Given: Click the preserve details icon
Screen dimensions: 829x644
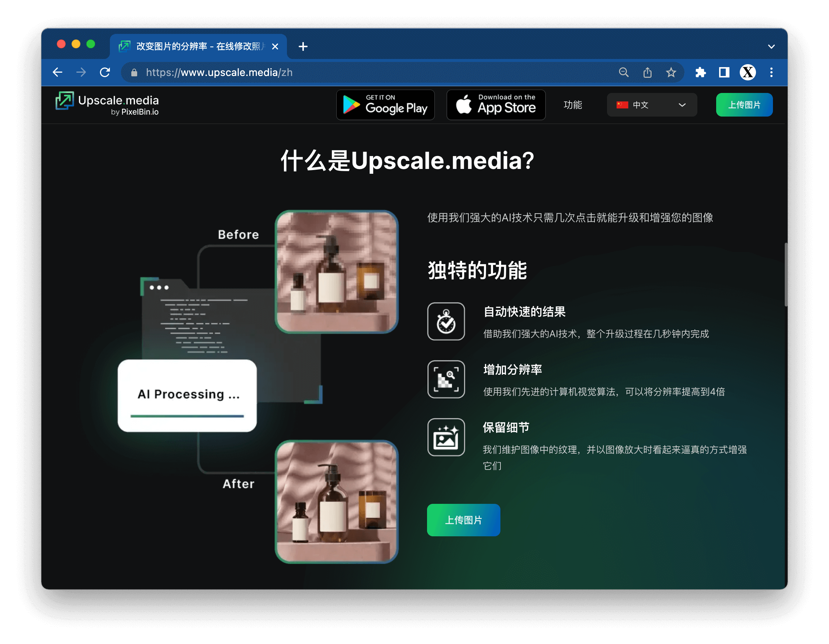Looking at the screenshot, I should point(446,437).
